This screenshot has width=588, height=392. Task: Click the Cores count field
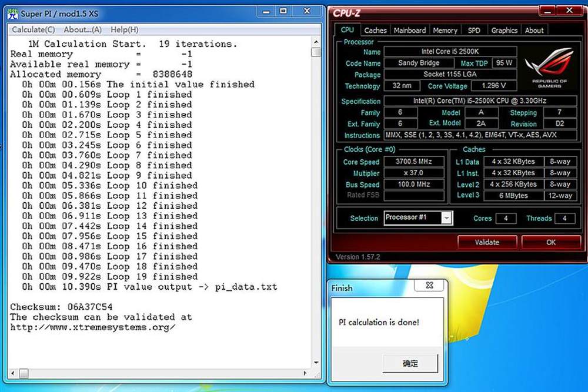(506, 218)
